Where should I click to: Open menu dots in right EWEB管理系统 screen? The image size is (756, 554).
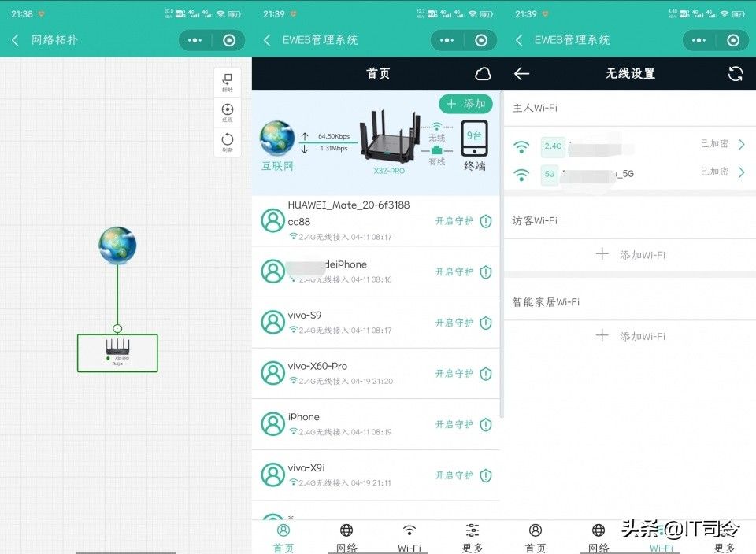(699, 40)
